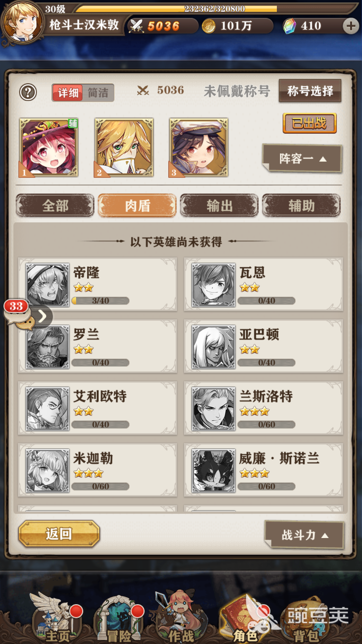Open the question mark help icon
Viewport: 362px width, 644px height.
pos(28,92)
